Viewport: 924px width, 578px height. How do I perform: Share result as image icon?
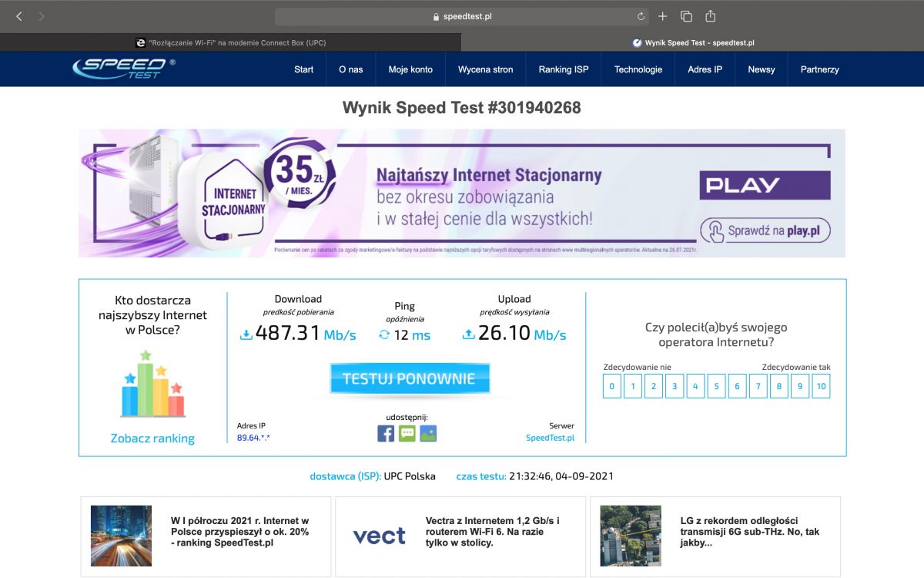click(x=428, y=433)
